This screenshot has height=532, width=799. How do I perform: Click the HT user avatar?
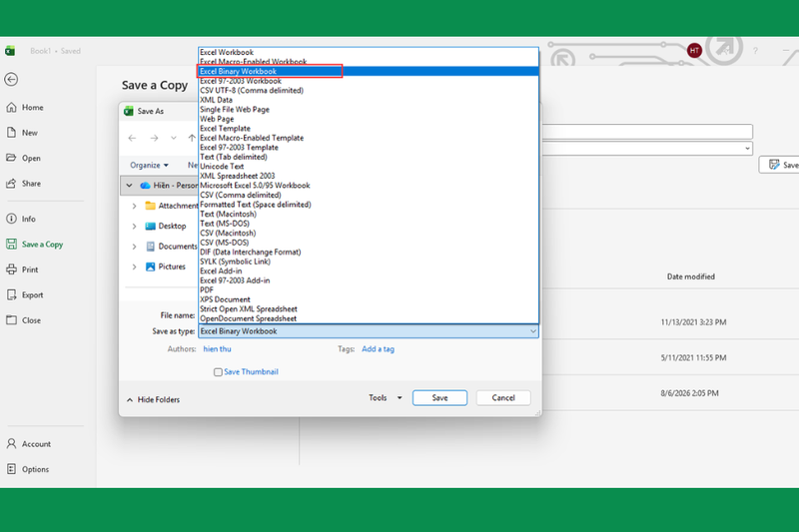694,50
